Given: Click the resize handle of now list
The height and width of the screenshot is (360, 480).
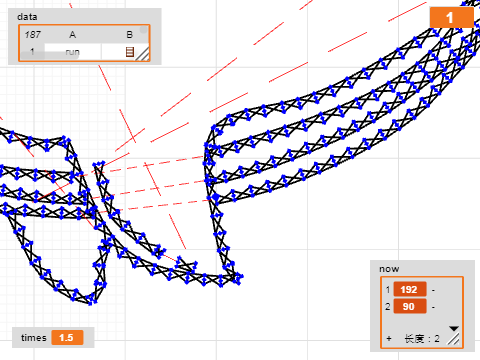Looking at the screenshot, I should tap(453, 339).
